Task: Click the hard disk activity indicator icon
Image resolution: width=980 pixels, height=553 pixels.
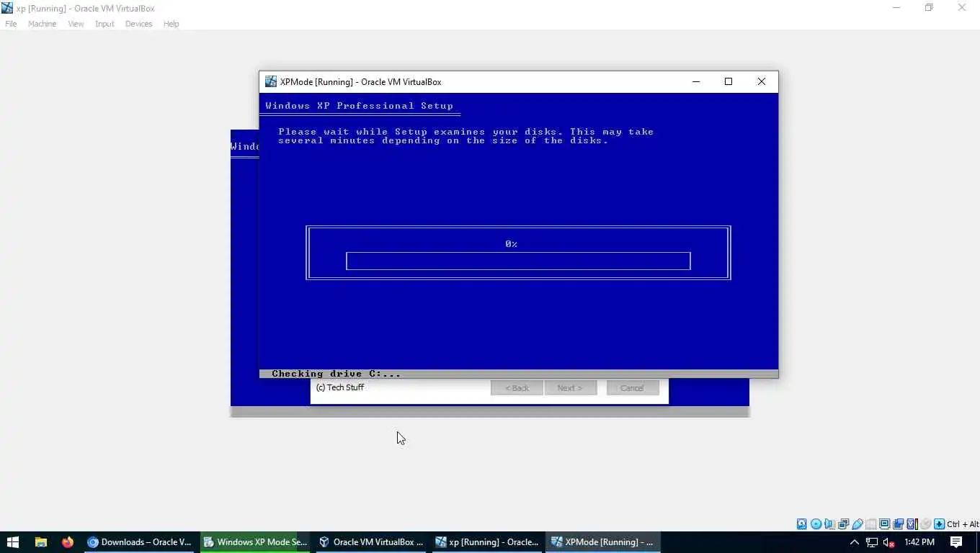Action: tap(802, 524)
